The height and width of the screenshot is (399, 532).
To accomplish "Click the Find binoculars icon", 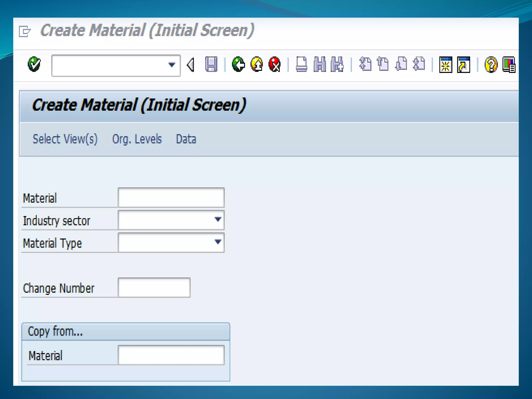I will click(x=320, y=64).
